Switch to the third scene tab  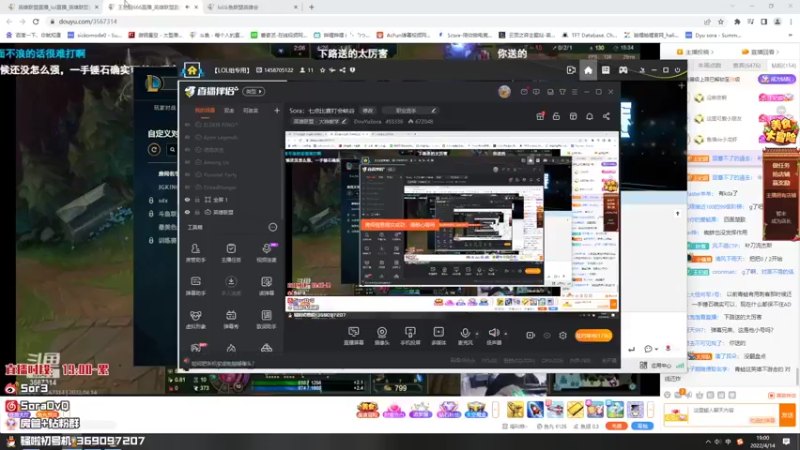coord(251,111)
